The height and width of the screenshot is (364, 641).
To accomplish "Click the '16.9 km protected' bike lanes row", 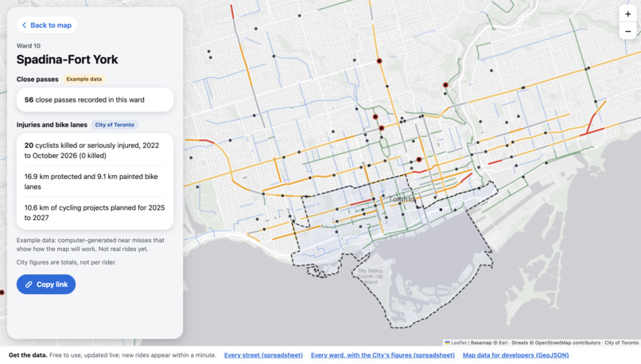I will [95, 181].
